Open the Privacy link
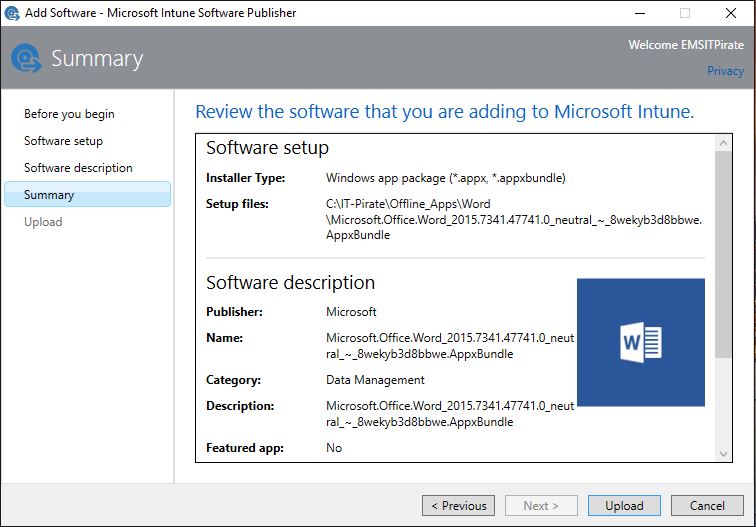This screenshot has width=756, height=527. (x=725, y=71)
